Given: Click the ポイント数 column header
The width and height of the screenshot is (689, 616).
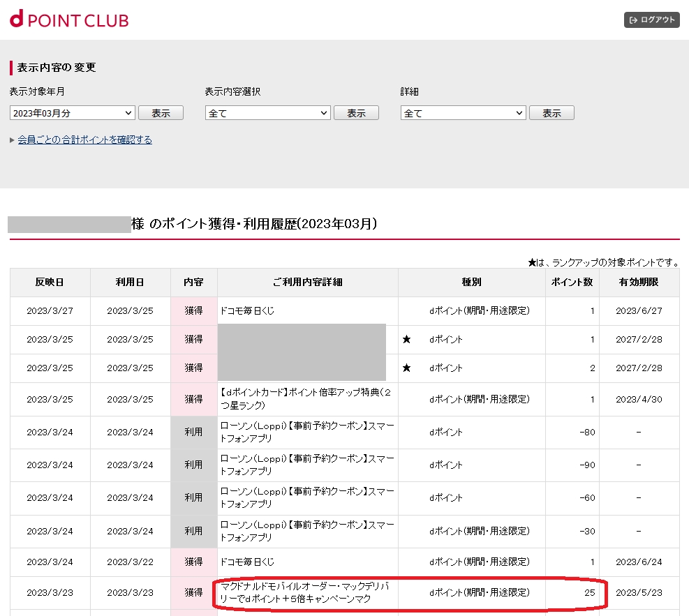Looking at the screenshot, I should (x=572, y=283).
